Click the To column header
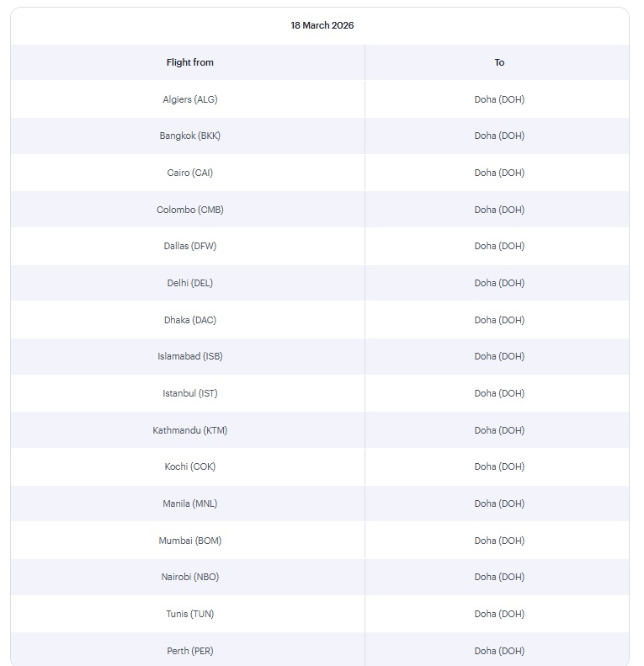Viewport: 644px width, 666px height. coord(499,62)
